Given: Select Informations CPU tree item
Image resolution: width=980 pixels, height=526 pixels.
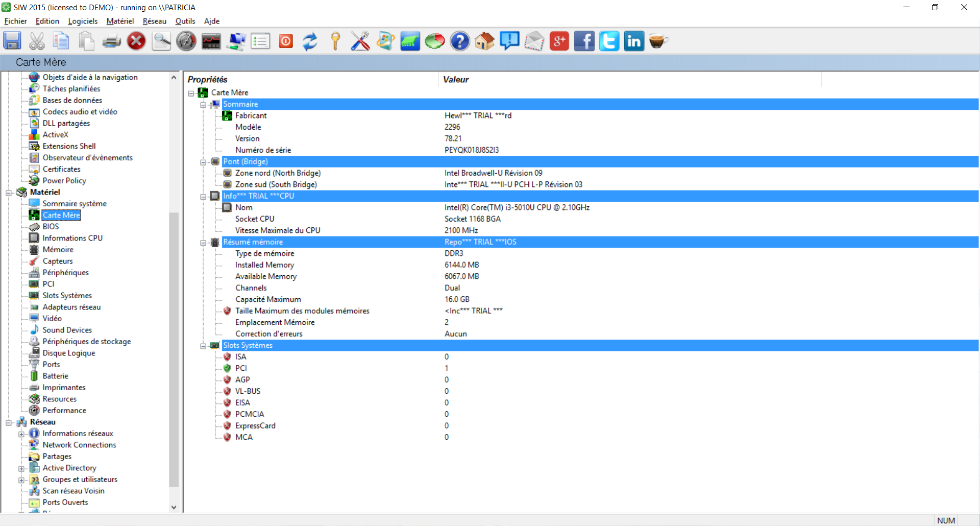Looking at the screenshot, I should tap(72, 238).
